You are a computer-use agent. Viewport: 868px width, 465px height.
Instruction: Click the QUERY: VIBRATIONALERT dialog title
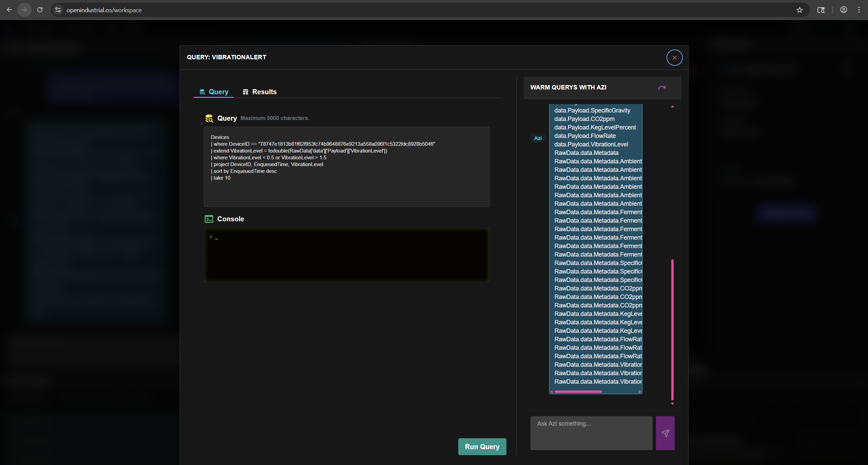(227, 57)
